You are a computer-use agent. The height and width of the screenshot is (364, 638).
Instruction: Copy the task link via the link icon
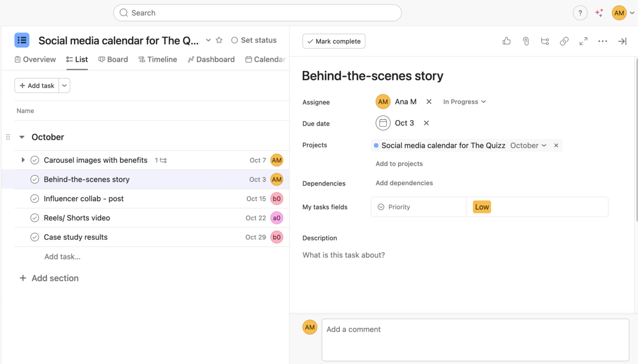point(564,41)
